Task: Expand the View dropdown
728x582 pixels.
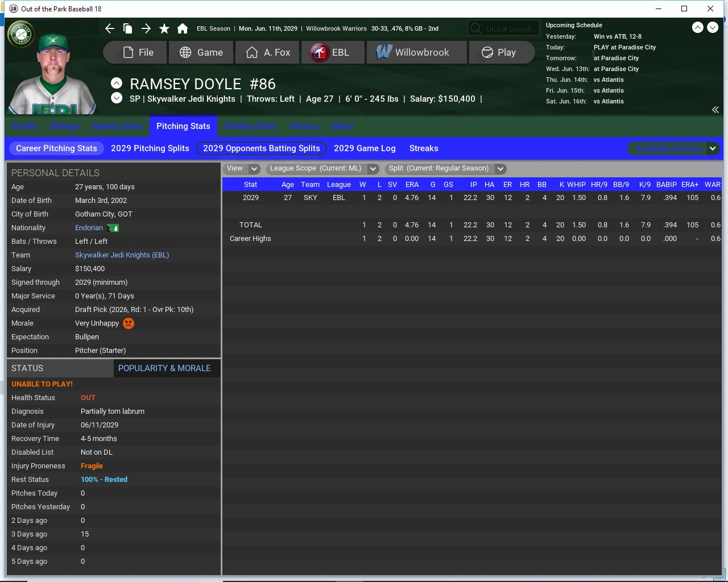Action: [242, 168]
